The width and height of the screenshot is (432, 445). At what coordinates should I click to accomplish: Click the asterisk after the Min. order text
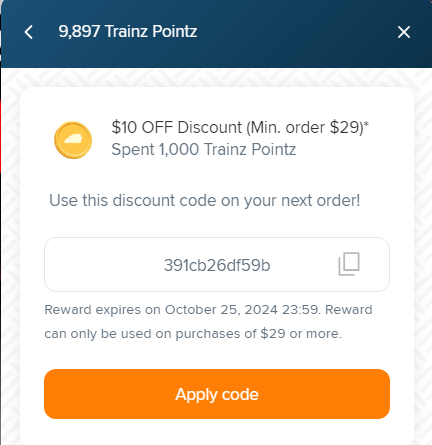(x=366, y=124)
